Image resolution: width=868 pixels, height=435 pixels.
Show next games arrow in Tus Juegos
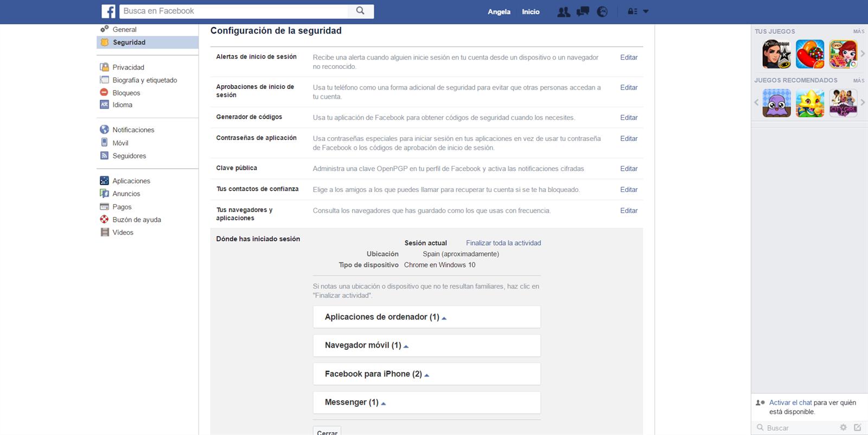pyautogui.click(x=863, y=54)
